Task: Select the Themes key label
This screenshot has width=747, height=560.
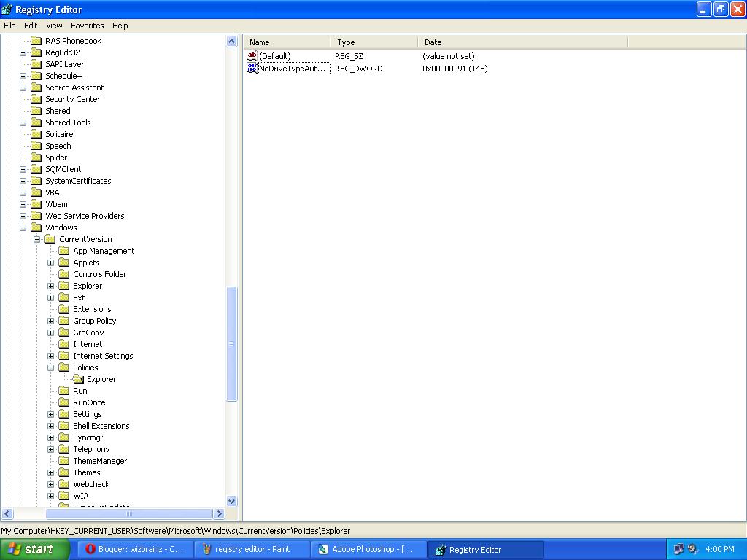Action: (x=87, y=472)
